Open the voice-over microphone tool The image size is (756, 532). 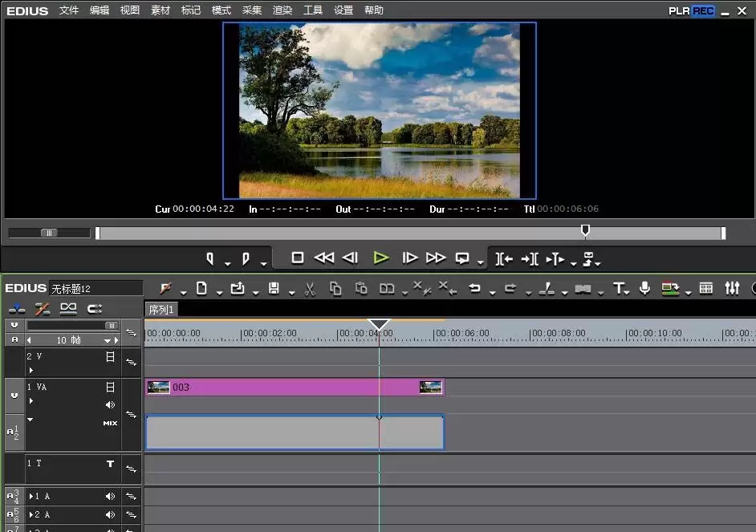(644, 288)
